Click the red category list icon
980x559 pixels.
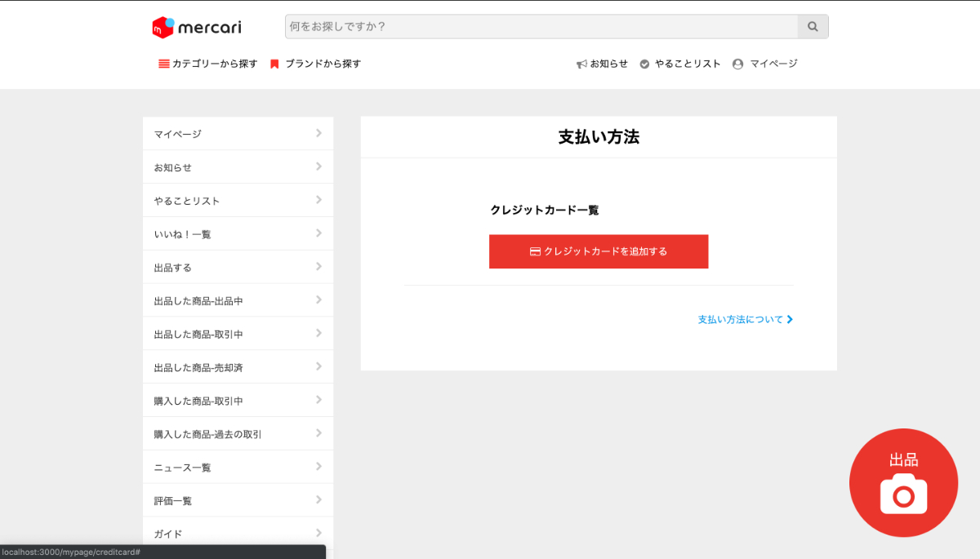point(163,64)
